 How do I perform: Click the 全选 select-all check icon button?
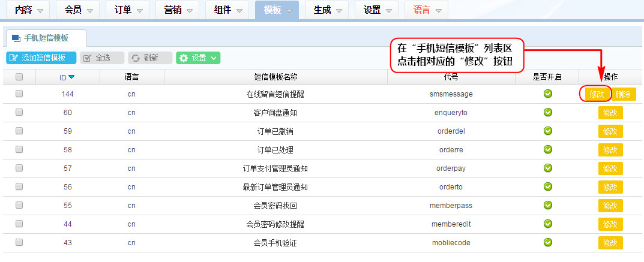pos(101,58)
